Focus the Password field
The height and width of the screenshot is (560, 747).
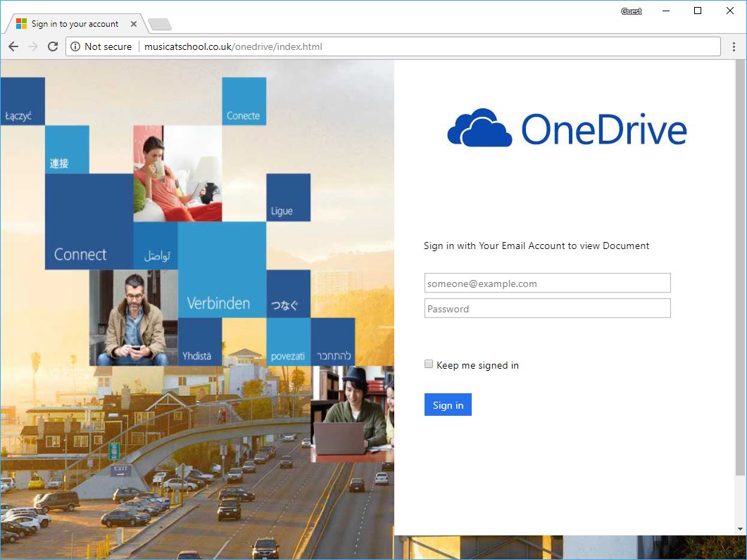point(547,308)
